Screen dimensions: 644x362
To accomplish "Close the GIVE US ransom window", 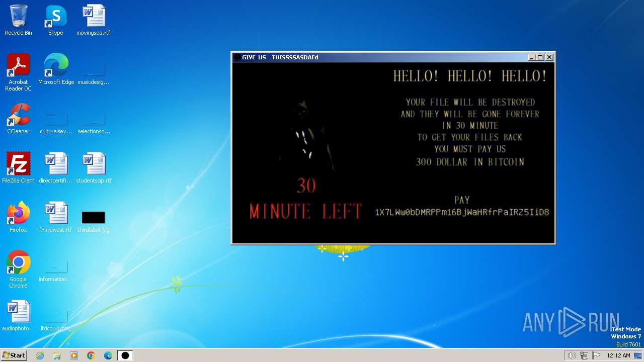I will point(549,57).
